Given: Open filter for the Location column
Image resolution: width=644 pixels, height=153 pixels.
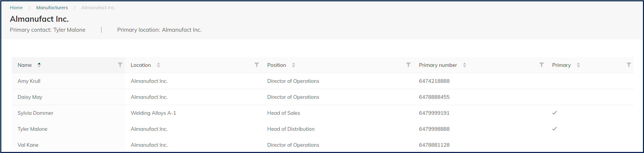Looking at the screenshot, I should pos(257,65).
